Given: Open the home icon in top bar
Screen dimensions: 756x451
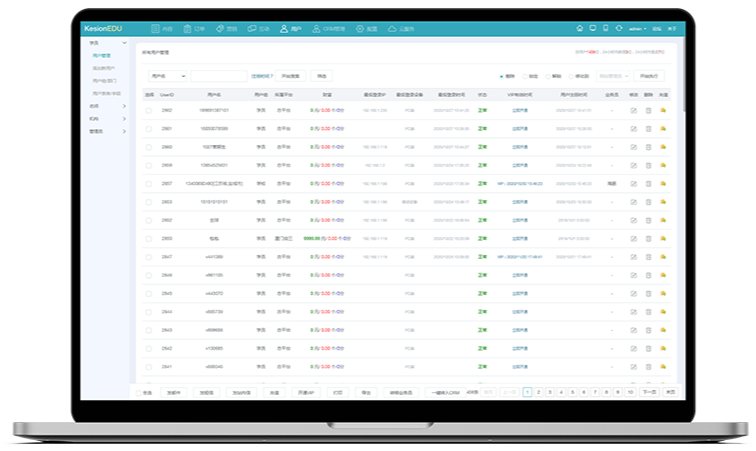Looking at the screenshot, I should 580,29.
